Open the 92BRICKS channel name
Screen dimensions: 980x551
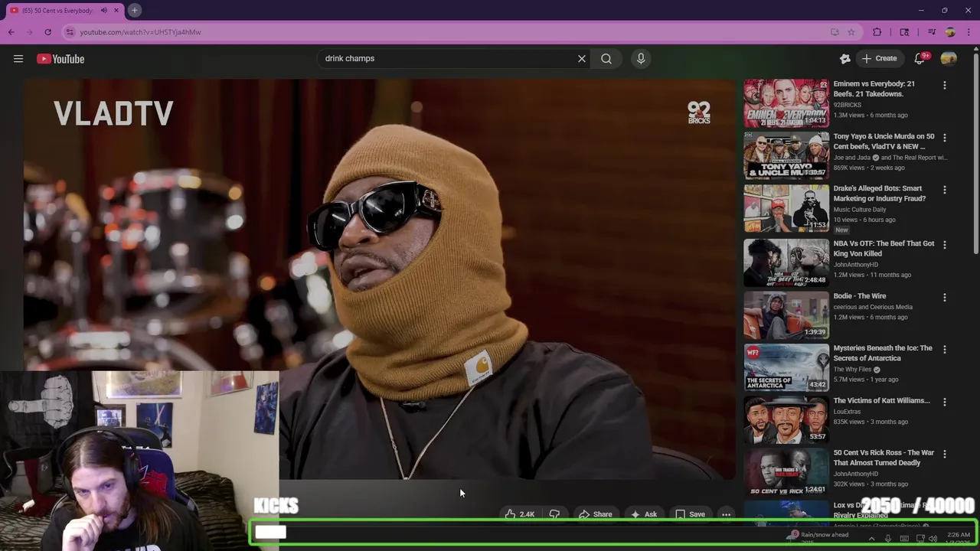point(848,105)
